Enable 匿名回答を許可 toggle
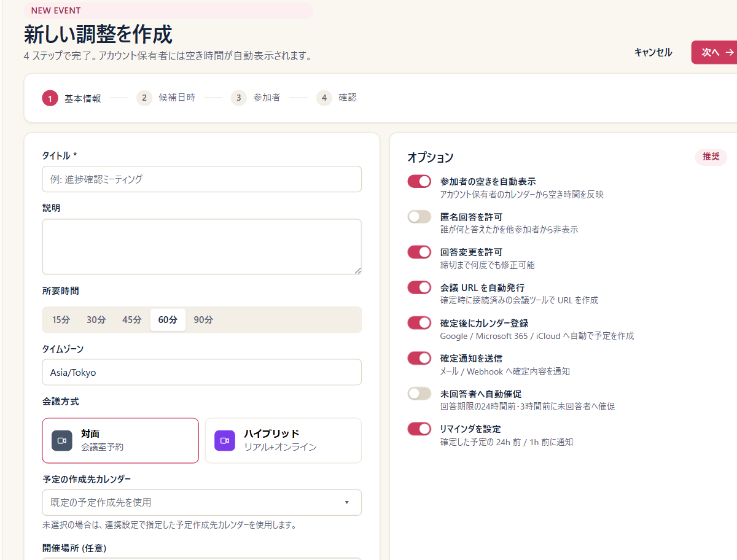Screen dimensions: 737x560 pyautogui.click(x=419, y=217)
